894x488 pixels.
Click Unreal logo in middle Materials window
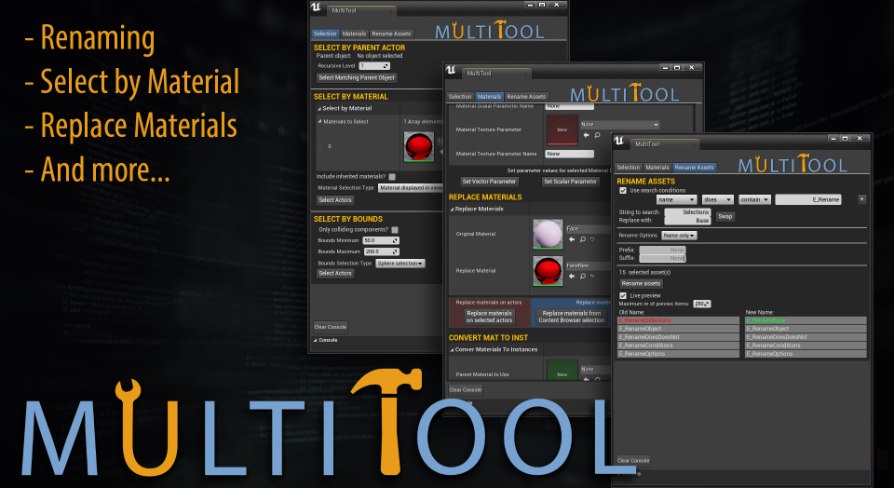point(451,70)
